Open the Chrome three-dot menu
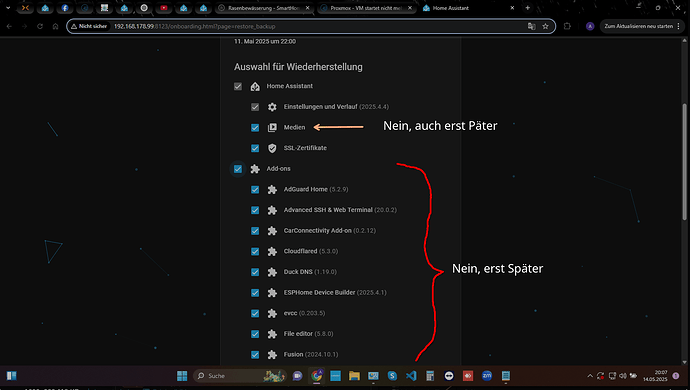 click(x=679, y=26)
